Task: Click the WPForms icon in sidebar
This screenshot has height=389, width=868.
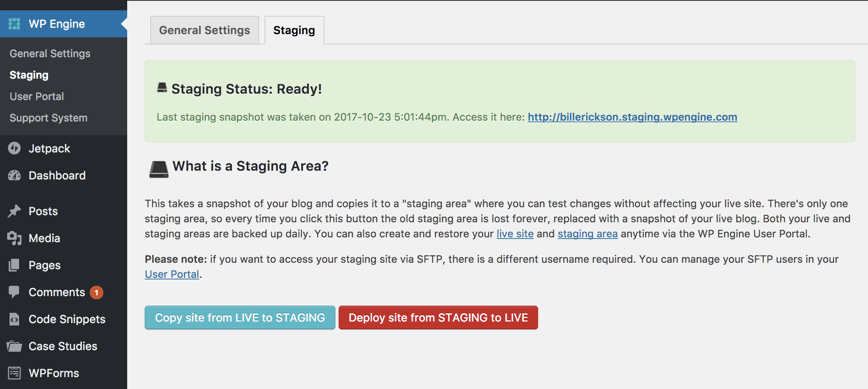Action: [x=14, y=373]
